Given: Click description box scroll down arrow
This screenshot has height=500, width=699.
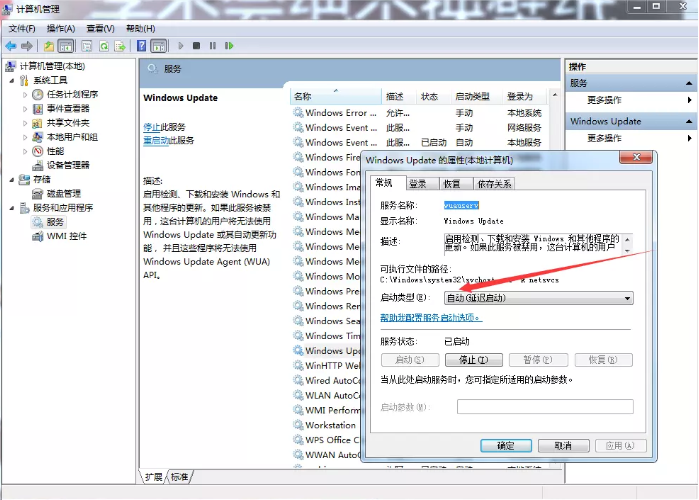Looking at the screenshot, I should (x=627, y=251).
